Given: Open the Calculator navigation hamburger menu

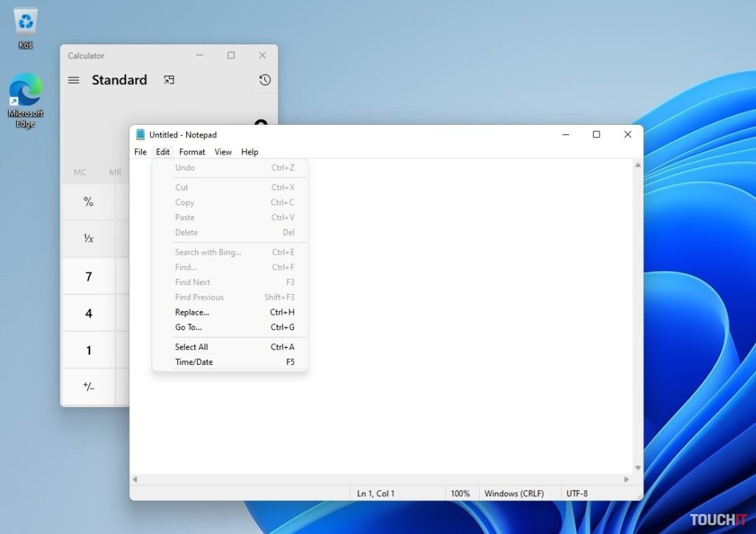Looking at the screenshot, I should tap(73, 80).
